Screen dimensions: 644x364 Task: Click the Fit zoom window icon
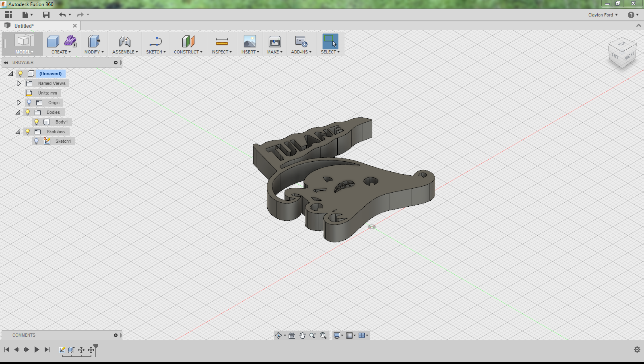(x=323, y=335)
